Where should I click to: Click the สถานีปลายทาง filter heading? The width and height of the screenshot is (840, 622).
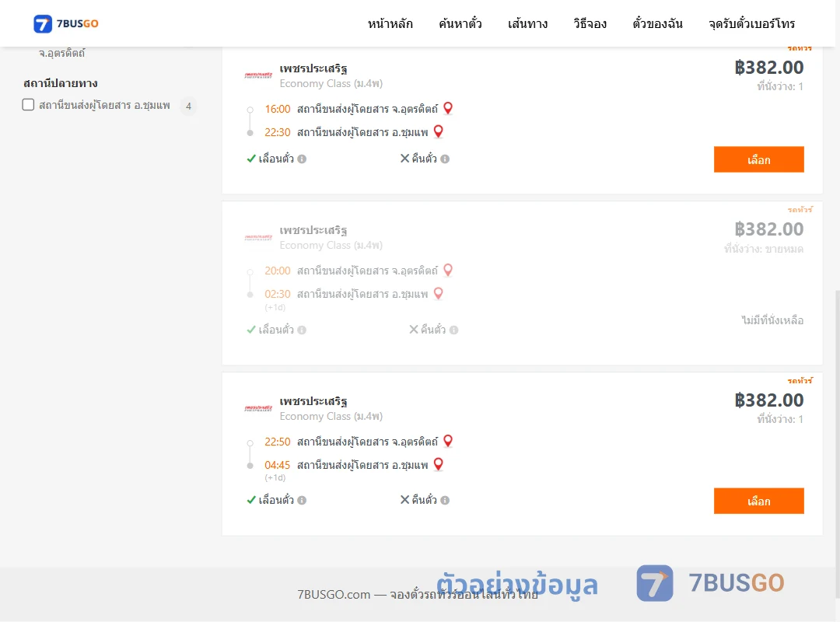coord(61,83)
